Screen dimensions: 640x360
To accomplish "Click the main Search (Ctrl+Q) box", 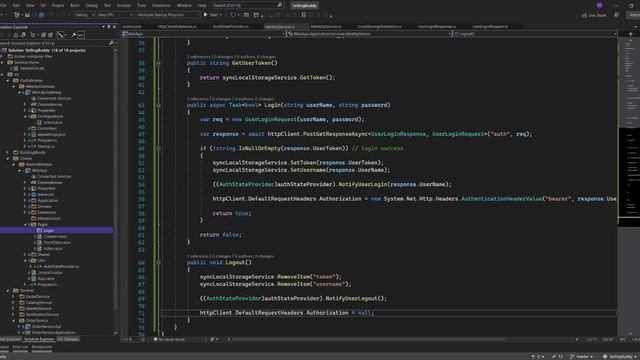I will tap(248, 5).
